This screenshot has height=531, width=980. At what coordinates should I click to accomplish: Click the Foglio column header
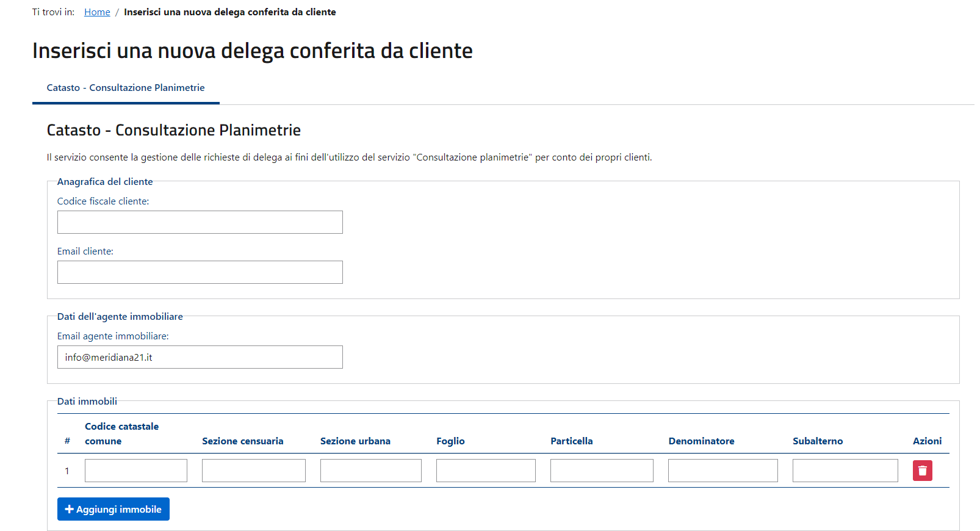[x=450, y=441]
